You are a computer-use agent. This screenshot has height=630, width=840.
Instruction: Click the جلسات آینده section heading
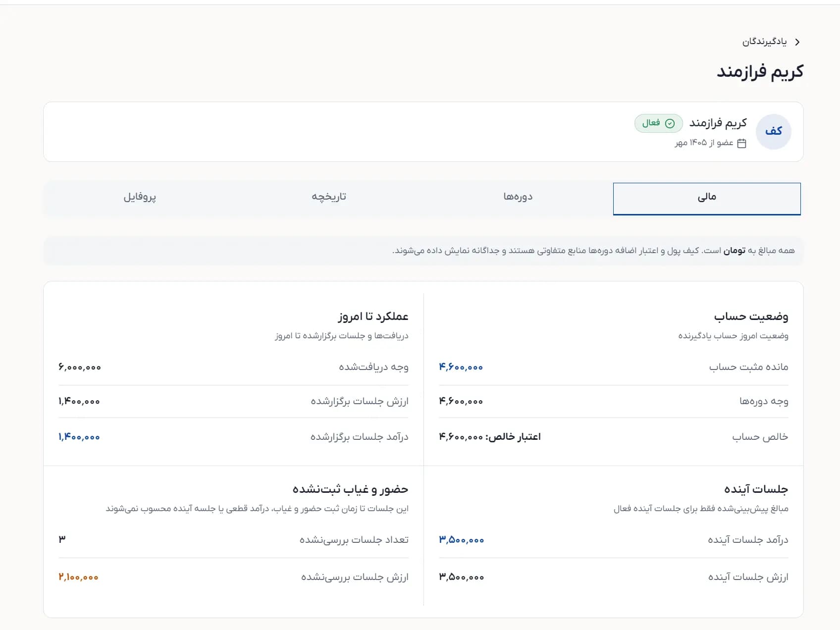tap(756, 489)
